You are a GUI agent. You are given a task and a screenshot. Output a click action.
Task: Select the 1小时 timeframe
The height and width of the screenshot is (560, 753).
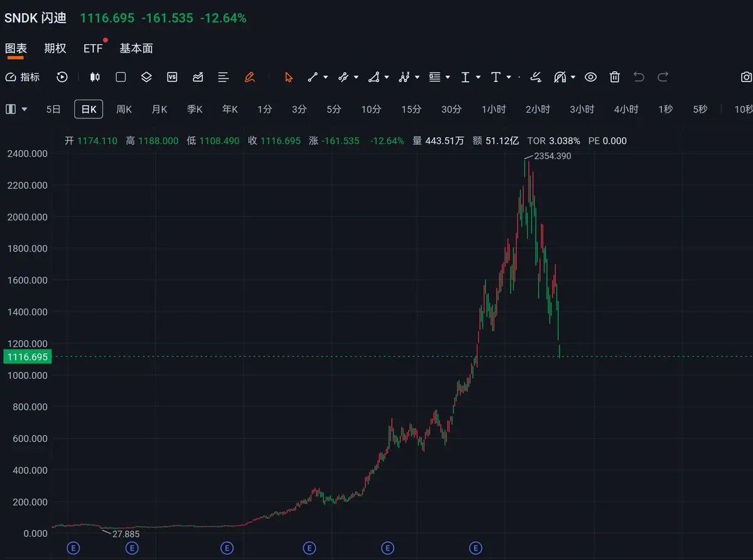[494, 109]
